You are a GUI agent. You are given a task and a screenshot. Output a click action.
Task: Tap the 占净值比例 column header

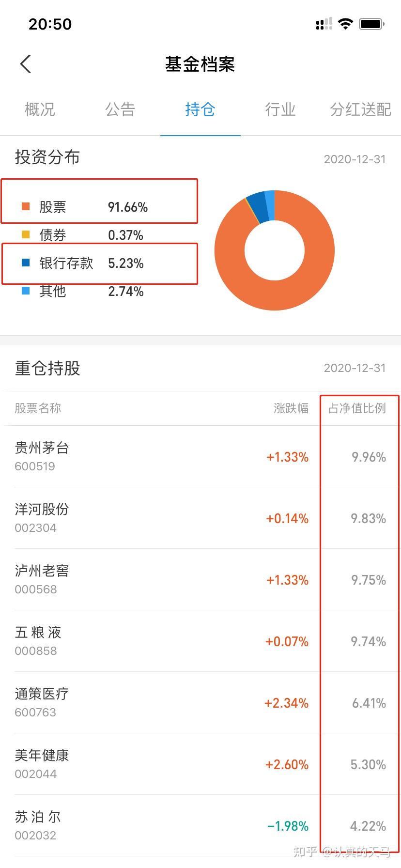coord(357,408)
